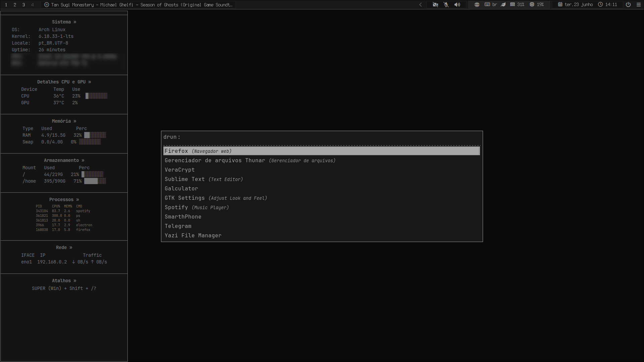The image size is (644, 362).
Task: Open the hamburger menu icon in the top bar
Action: [639, 5]
